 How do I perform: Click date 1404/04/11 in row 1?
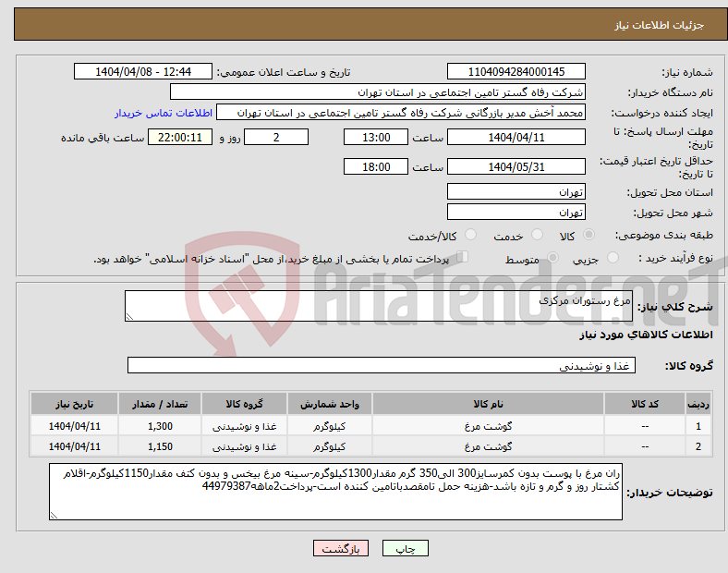(74, 426)
